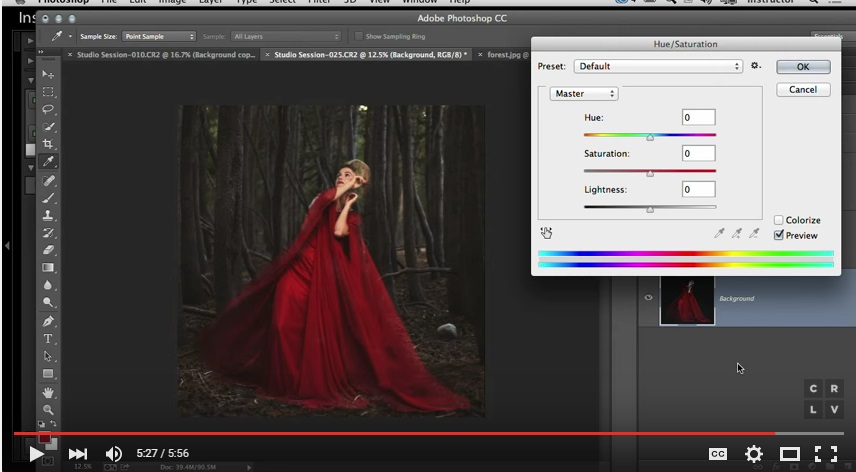Image resolution: width=856 pixels, height=472 pixels.
Task: Swap foreground and background colors icon
Action: pos(54,423)
